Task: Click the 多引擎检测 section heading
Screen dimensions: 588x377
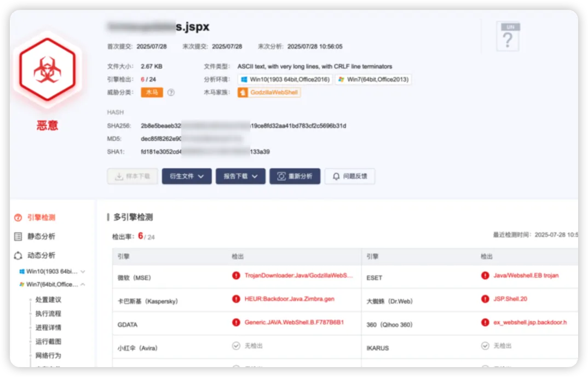Action: [133, 217]
